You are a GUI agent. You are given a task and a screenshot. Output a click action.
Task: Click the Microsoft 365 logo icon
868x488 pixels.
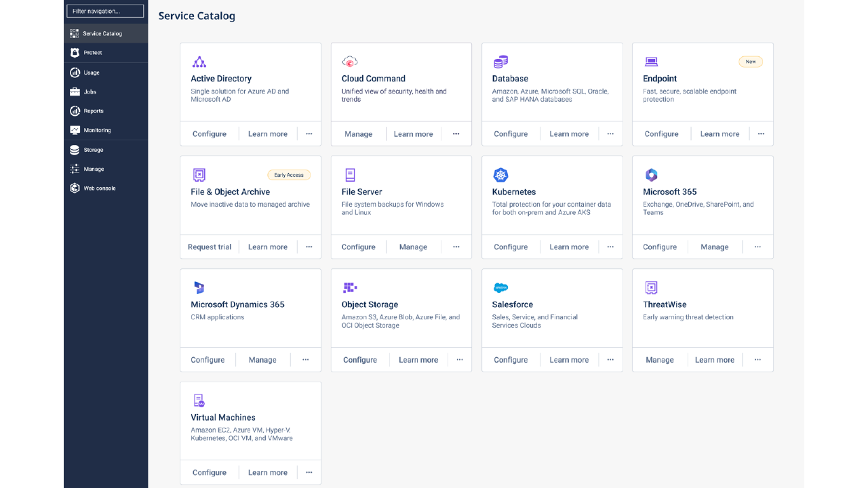651,175
